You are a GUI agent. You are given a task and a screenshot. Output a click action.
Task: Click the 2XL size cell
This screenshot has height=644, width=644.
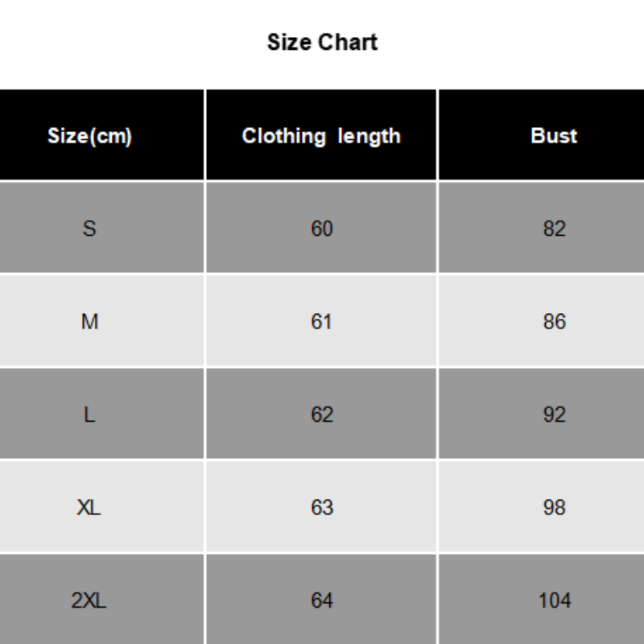click(89, 601)
